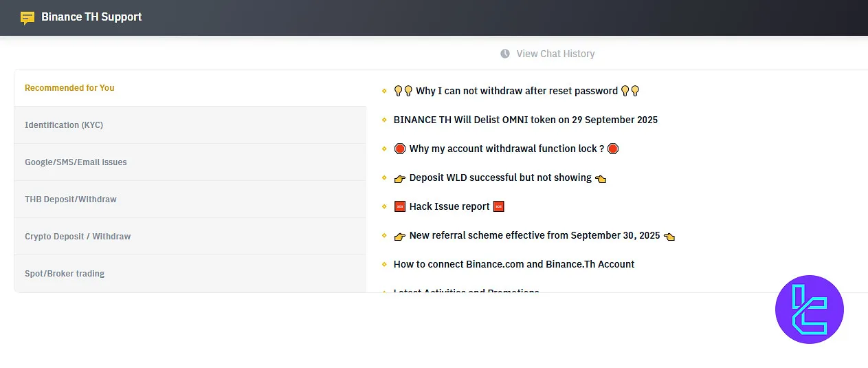Open View Chat History

click(555, 54)
